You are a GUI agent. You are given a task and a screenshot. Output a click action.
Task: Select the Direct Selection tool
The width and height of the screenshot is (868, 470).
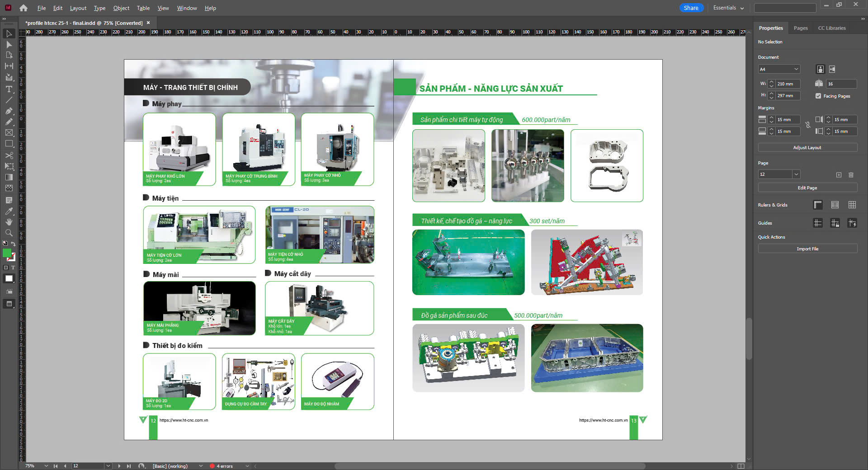click(x=9, y=45)
